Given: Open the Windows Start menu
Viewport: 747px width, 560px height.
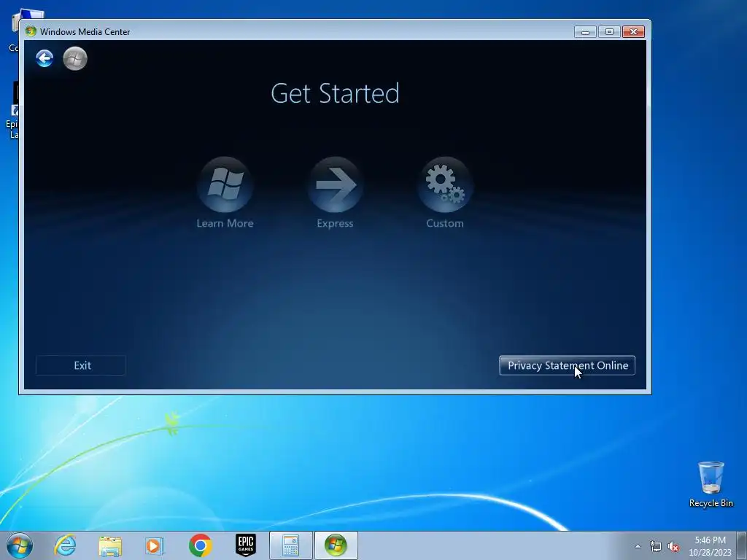Looking at the screenshot, I should pyautogui.click(x=20, y=545).
